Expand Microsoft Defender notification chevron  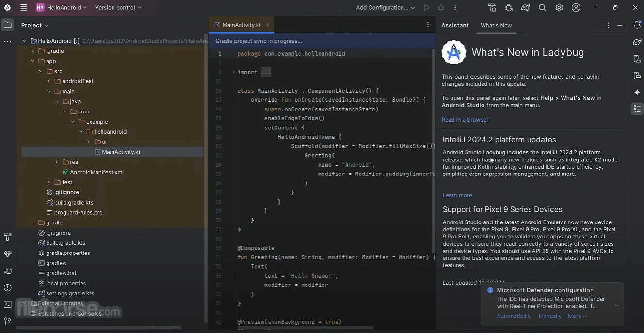pos(616,305)
